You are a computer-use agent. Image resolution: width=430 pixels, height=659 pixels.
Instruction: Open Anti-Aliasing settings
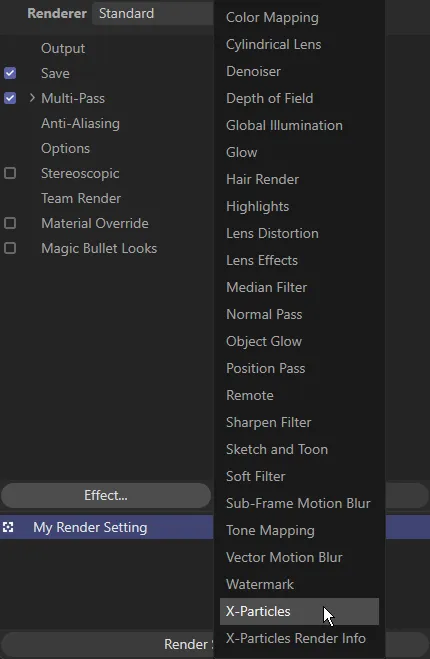(x=80, y=123)
